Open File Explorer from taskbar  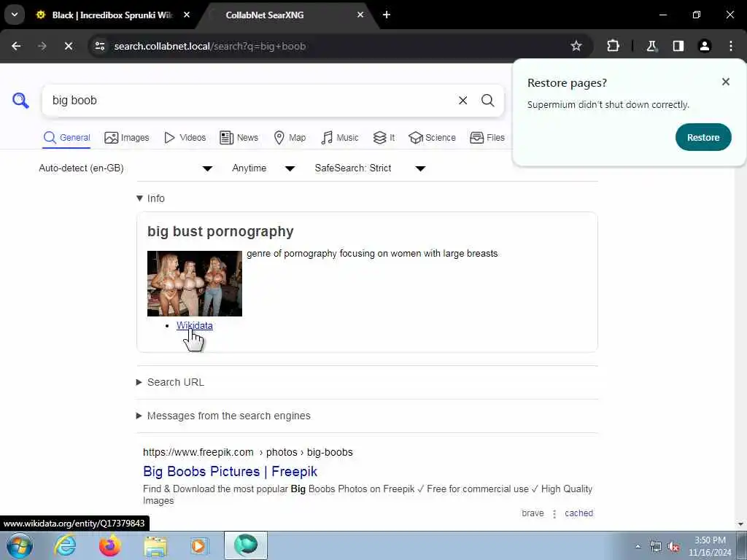tap(155, 545)
